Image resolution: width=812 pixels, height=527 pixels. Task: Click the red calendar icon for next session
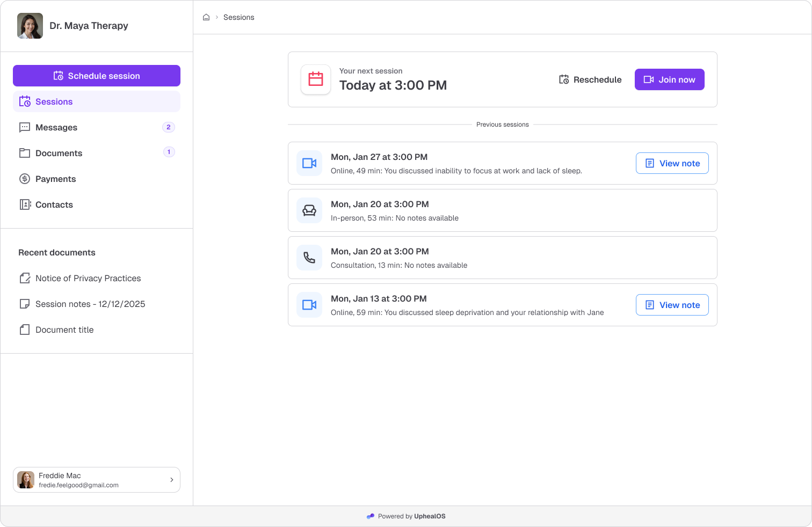(316, 79)
